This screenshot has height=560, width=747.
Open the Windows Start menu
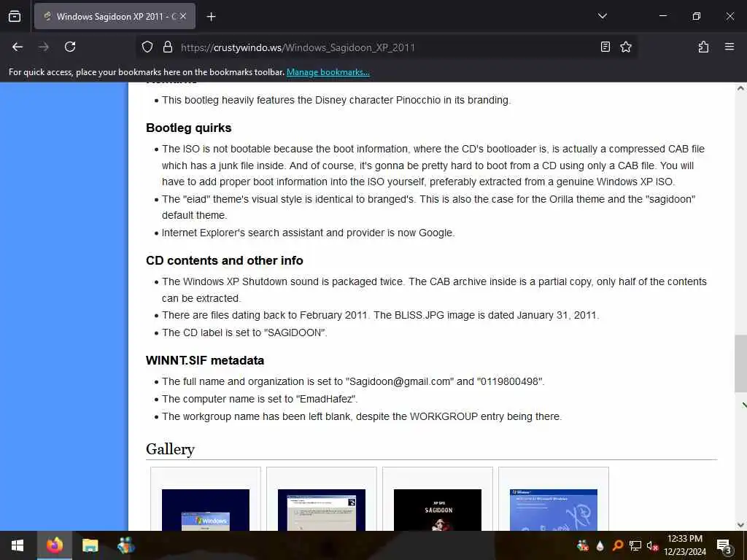(18, 545)
